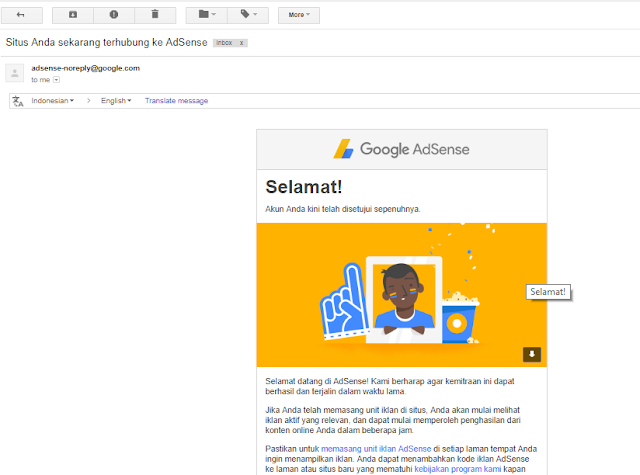Click the sender avatar icon
Image resolution: width=640 pixels, height=475 pixels.
click(15, 73)
